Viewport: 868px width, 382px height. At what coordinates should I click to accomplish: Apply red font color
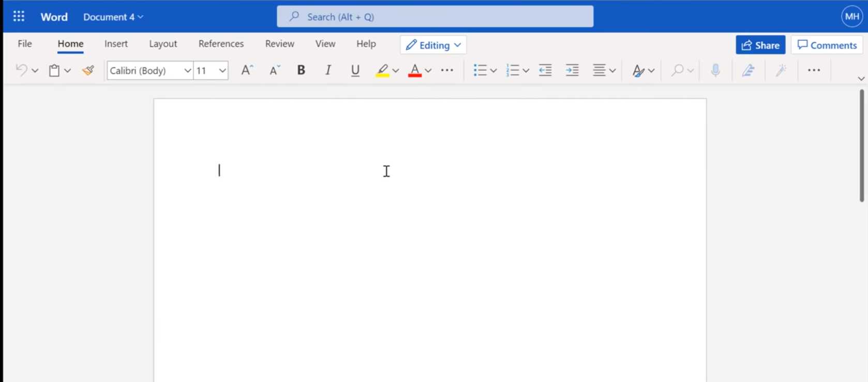pyautogui.click(x=415, y=70)
